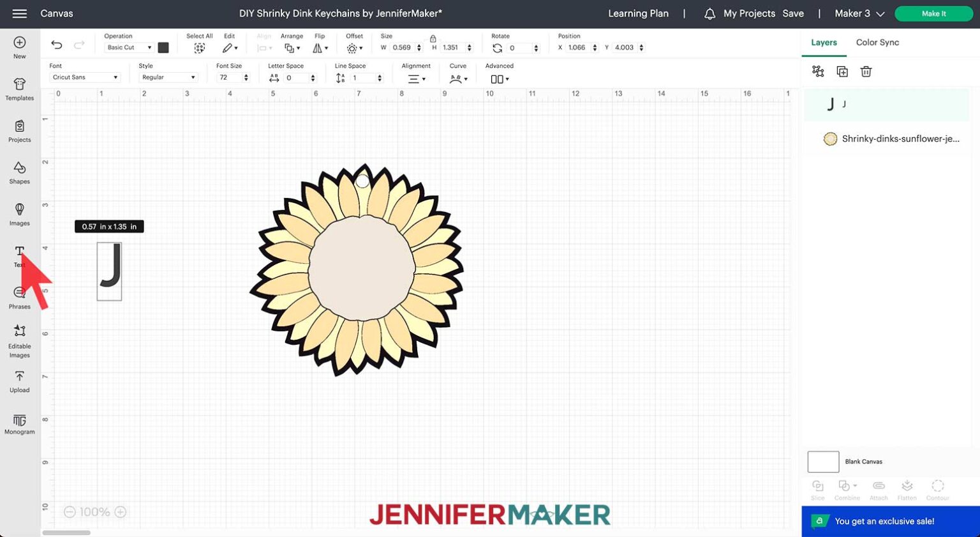Click the horizontal canvas scrollbar
980x537 pixels.
coord(66,533)
